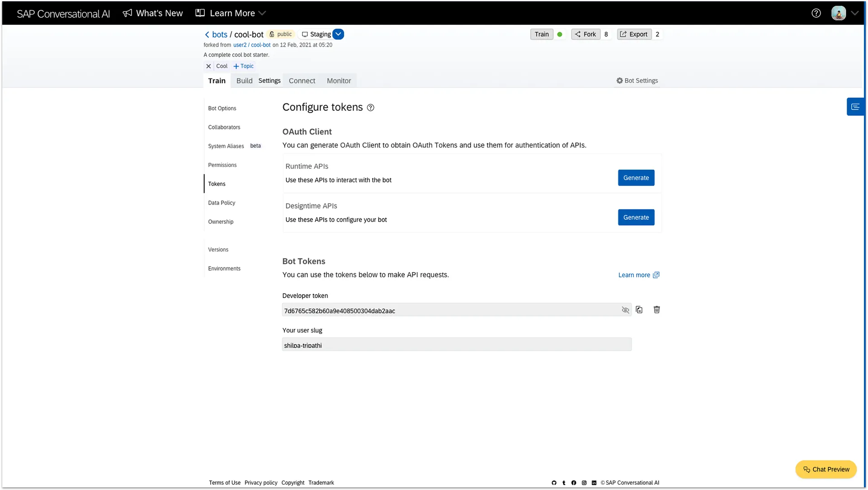
Task: Generate Runtime APIs OAuth client
Action: 636,178
